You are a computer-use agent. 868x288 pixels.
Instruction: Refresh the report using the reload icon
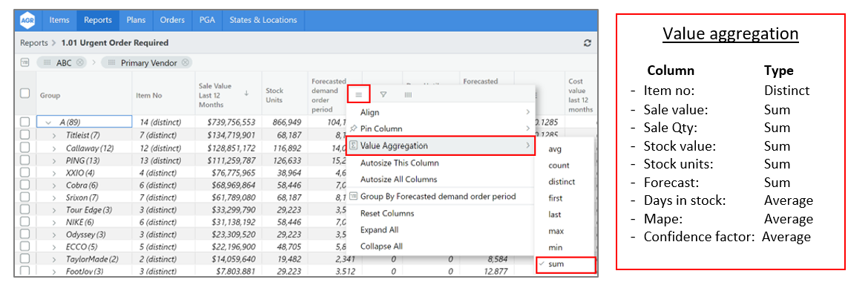588,43
